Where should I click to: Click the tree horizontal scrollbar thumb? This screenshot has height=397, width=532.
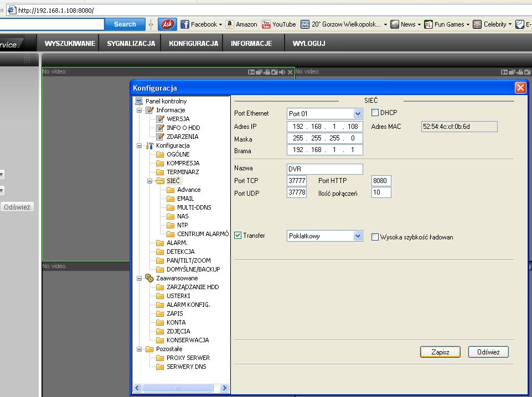pos(178,388)
